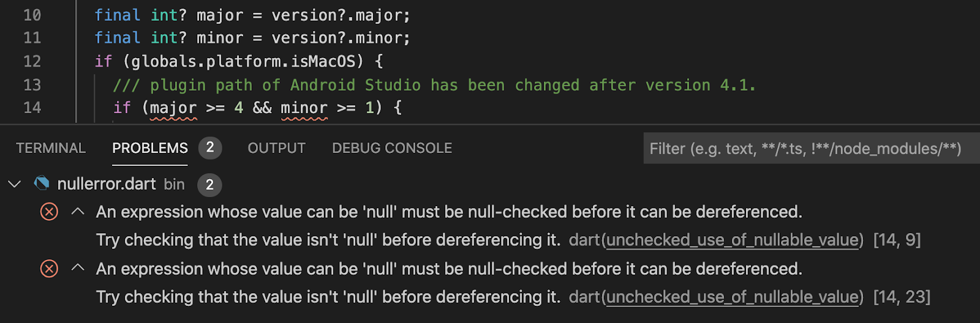Screen dimensions: 980x323
Task: Click the underlined 'major' on line 14
Action: [173, 108]
